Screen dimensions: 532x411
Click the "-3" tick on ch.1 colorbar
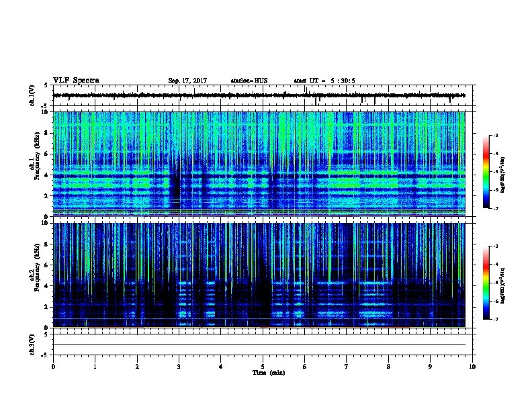tap(495, 136)
